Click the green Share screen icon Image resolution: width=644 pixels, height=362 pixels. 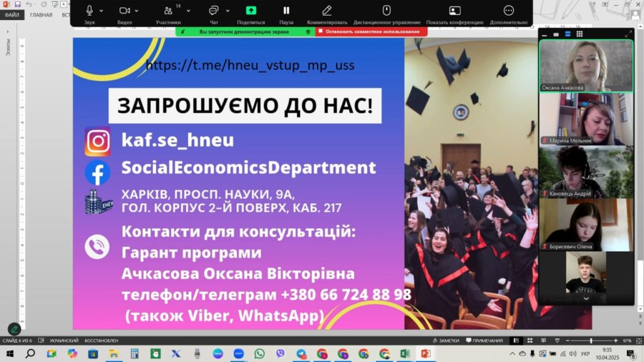(251, 11)
